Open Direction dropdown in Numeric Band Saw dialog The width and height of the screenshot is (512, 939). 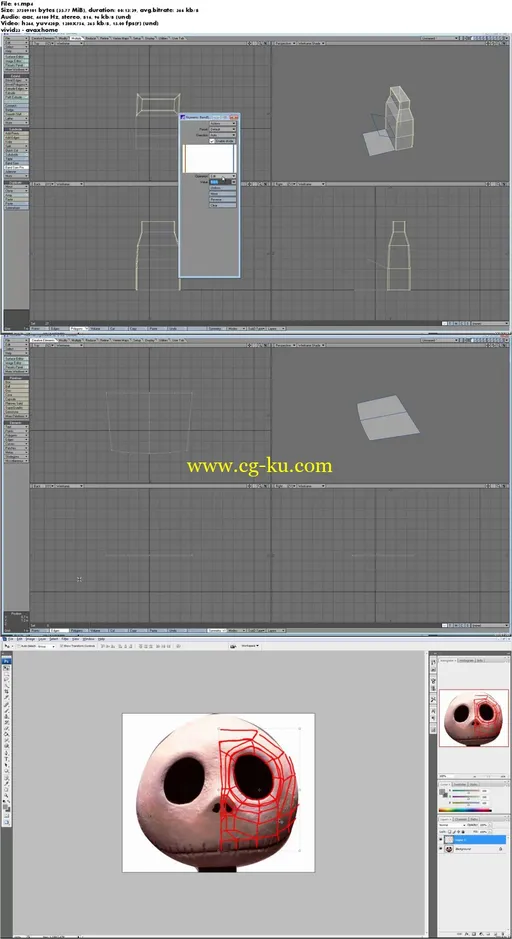pos(223,135)
